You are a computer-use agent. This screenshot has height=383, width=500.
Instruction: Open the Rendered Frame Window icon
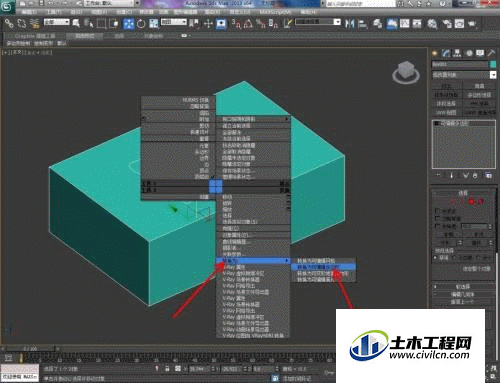[459, 23]
